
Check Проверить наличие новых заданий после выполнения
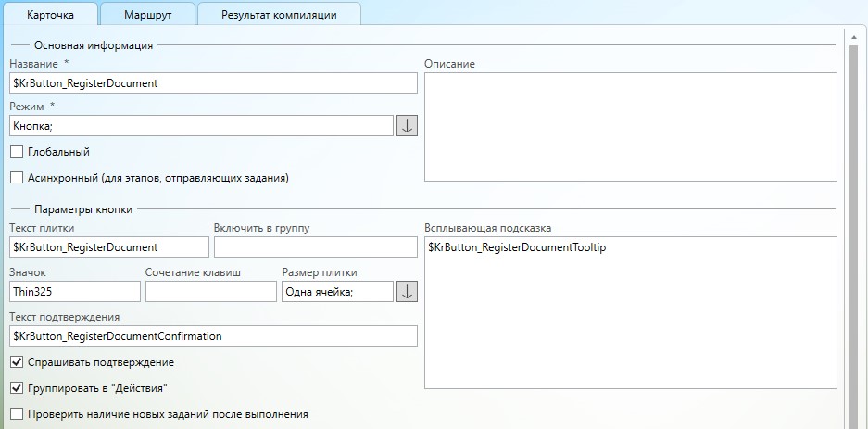click(17, 414)
